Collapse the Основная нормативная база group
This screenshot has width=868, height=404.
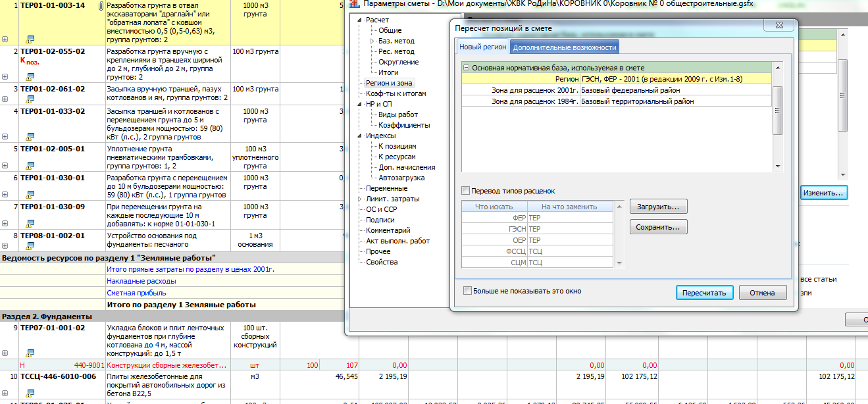click(x=466, y=68)
